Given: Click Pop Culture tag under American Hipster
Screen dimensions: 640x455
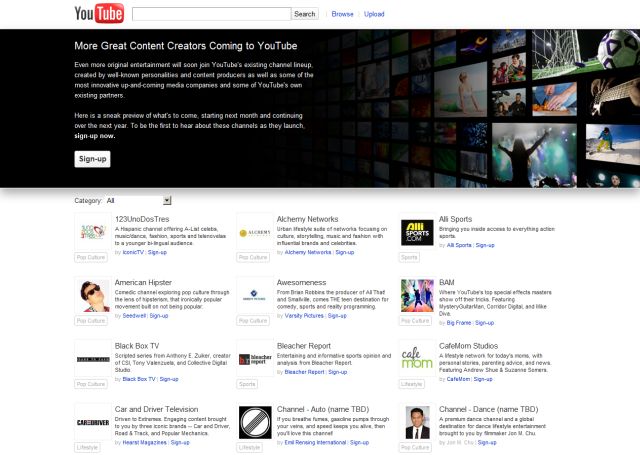Looking at the screenshot, I should click(x=91, y=321).
